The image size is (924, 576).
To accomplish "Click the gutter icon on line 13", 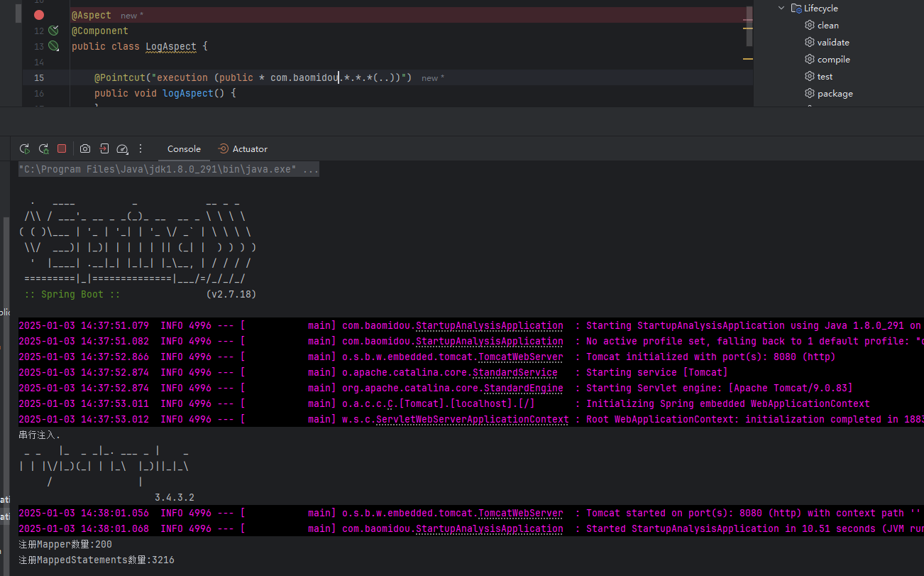I will click(53, 46).
